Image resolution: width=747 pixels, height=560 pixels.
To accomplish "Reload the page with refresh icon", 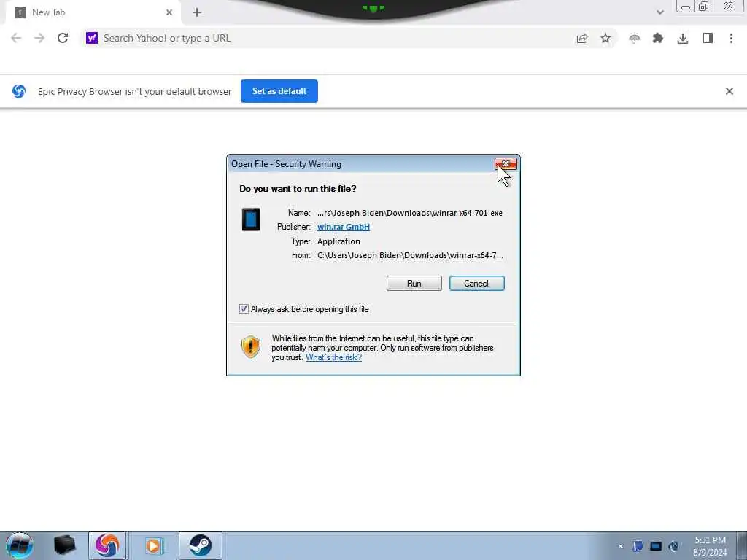I will click(x=63, y=38).
